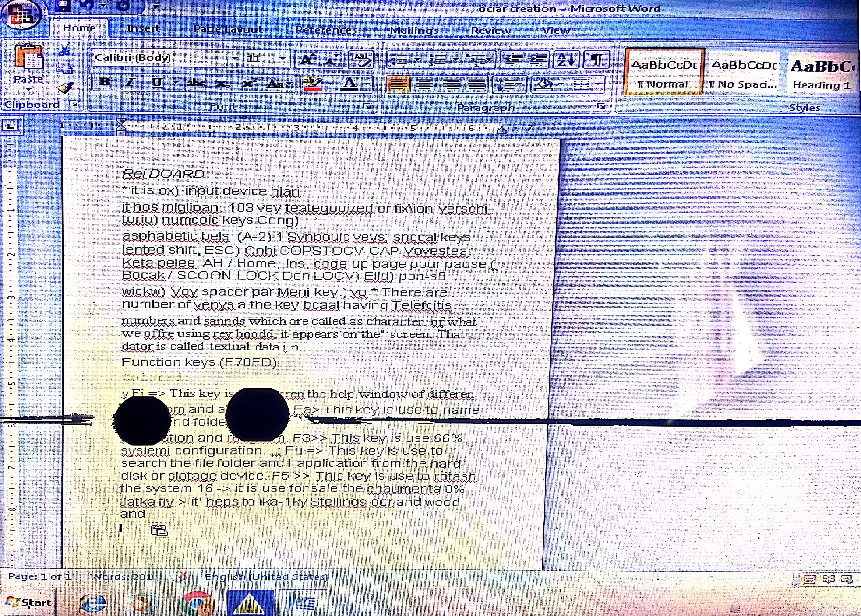861x616 pixels.
Task: Toggle show paragraph marks
Action: (596, 59)
